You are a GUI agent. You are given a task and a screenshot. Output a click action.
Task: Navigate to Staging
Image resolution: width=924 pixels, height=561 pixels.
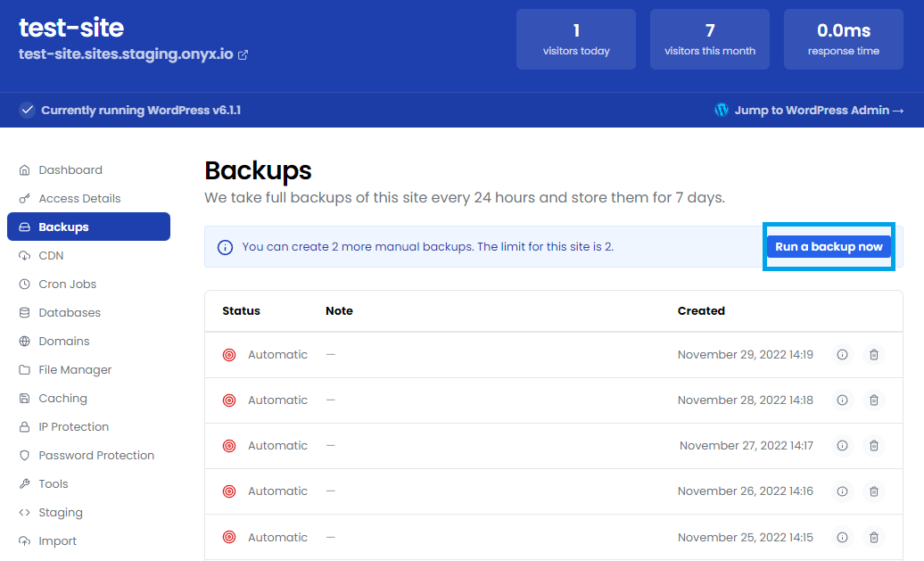pos(88,513)
